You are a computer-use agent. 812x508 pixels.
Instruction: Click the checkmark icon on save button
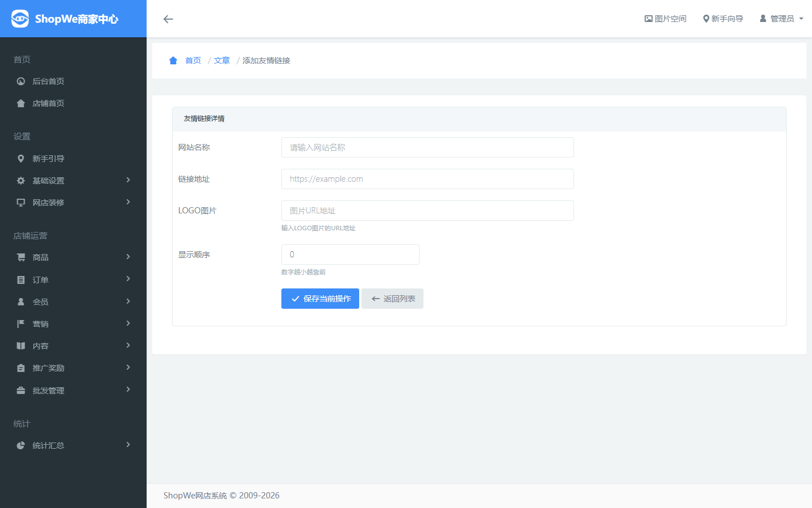pos(295,299)
